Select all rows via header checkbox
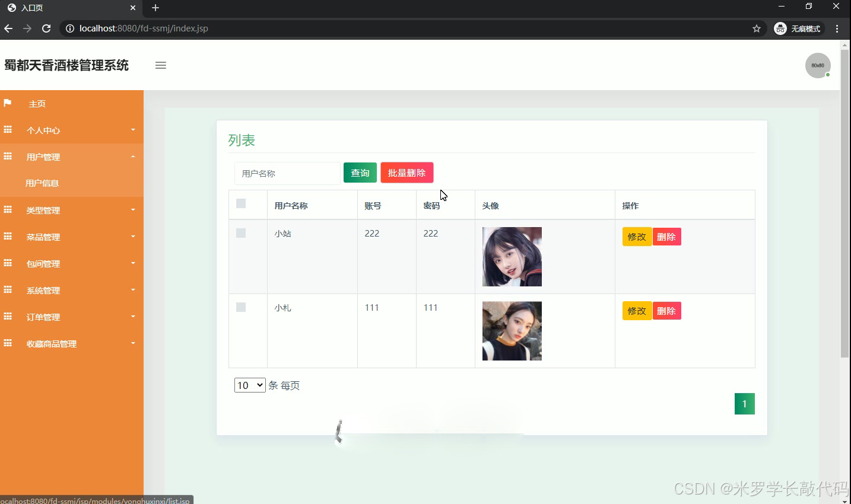Viewport: 851px width, 504px height. tap(241, 203)
